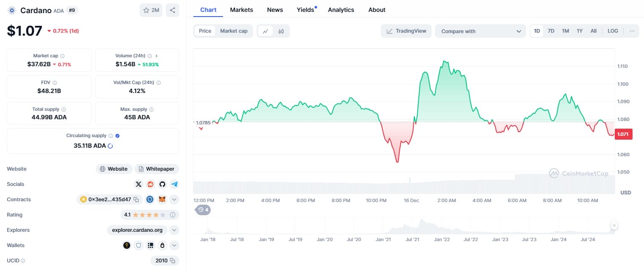Toggle LOG scale on the chart
The width and height of the screenshot is (644, 270).
coord(613,31)
